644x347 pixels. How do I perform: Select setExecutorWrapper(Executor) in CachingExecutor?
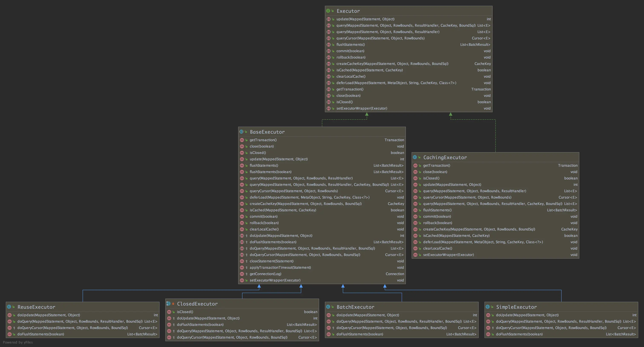[448, 255]
